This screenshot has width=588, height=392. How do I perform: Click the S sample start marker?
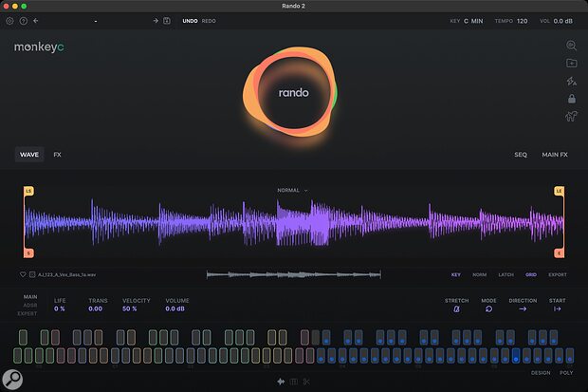coord(28,253)
